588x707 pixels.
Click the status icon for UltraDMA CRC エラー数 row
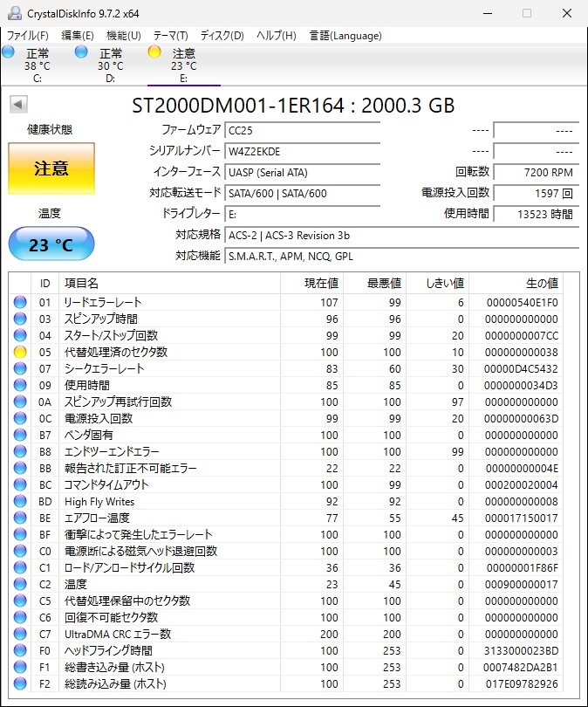tap(20, 634)
